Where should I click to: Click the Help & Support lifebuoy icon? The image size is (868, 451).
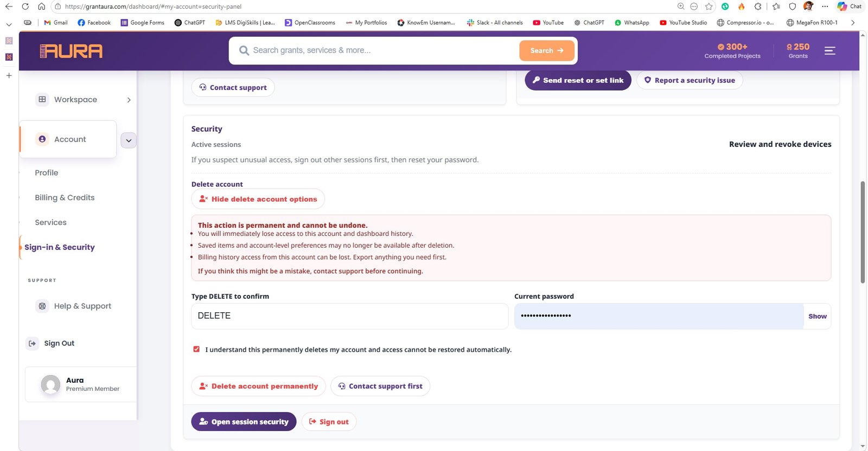coord(42,306)
